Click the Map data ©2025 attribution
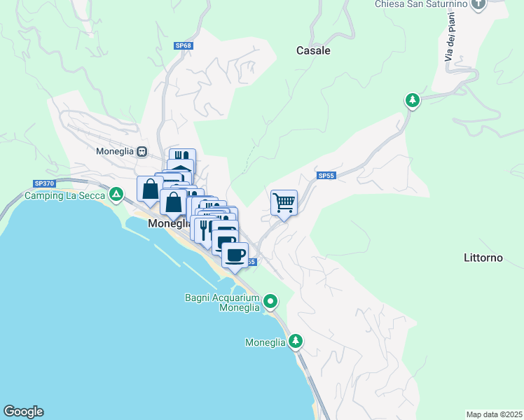524x420 pixels. click(494, 414)
